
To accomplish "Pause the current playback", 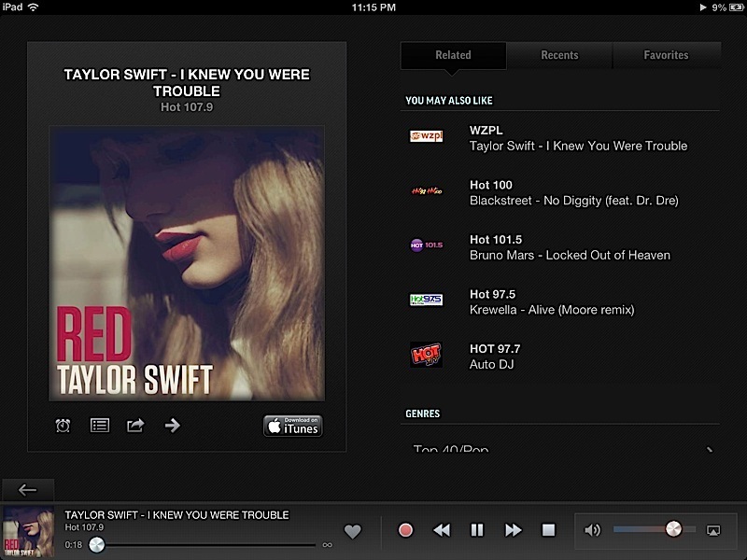I will point(477,530).
